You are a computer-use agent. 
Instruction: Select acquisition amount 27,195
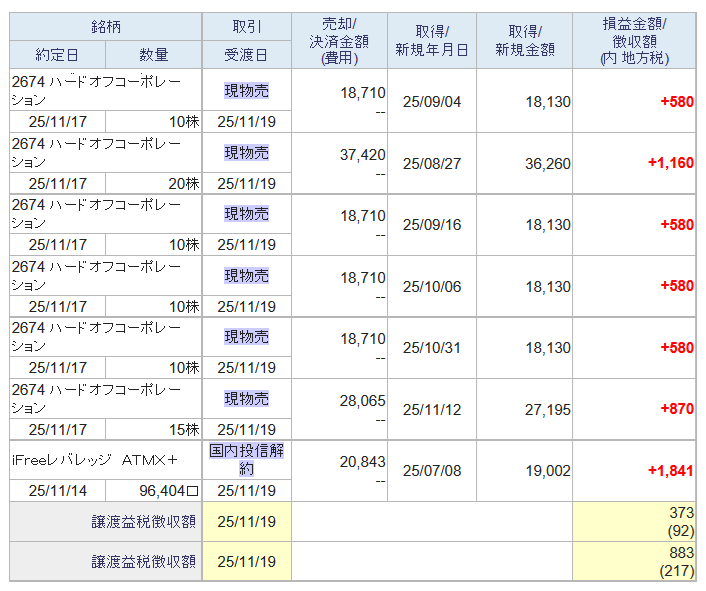[548, 410]
